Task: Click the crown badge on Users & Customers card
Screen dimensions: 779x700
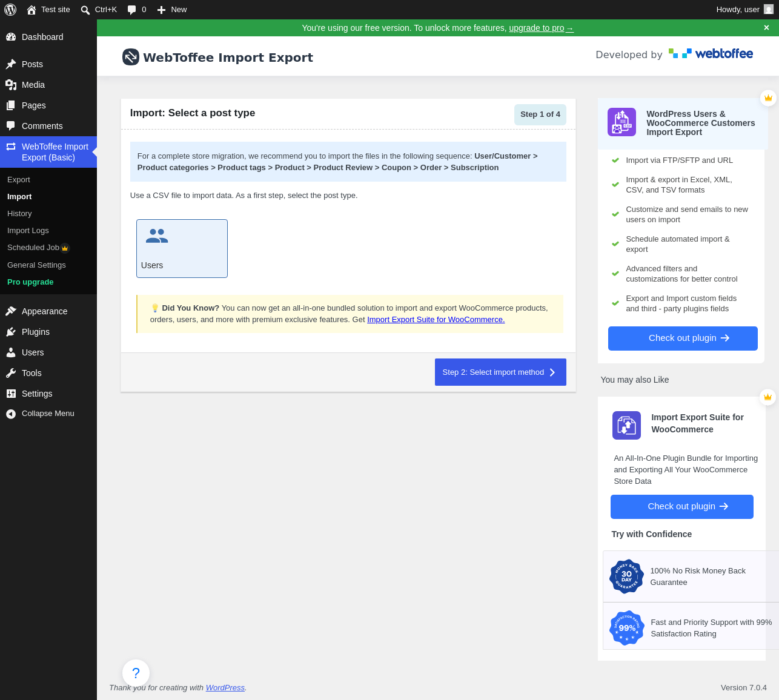Action: pyautogui.click(x=768, y=97)
